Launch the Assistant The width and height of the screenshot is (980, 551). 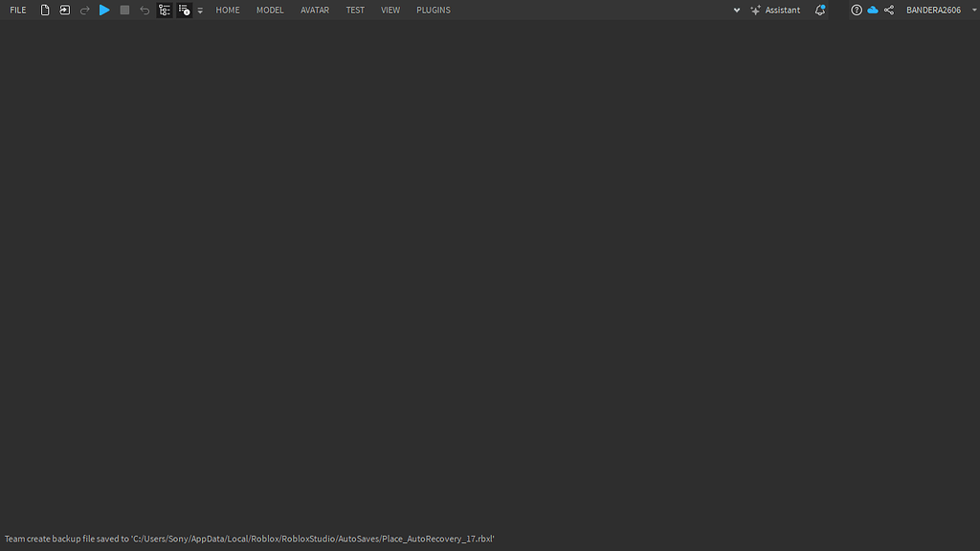pyautogui.click(x=776, y=10)
